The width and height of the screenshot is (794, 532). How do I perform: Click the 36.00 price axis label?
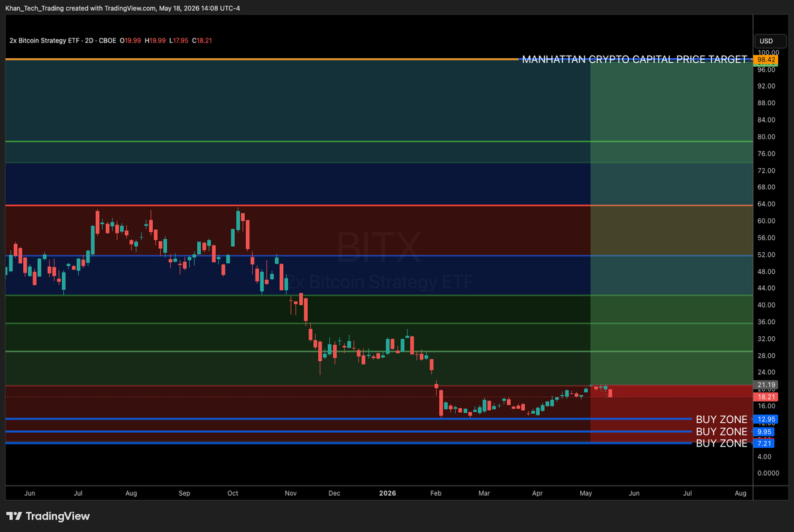coord(766,322)
